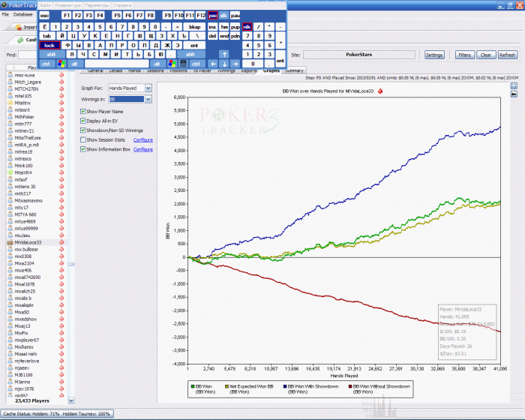
Task: Click the red BB Won Without Showdown swatch
Action: [x=350, y=386]
